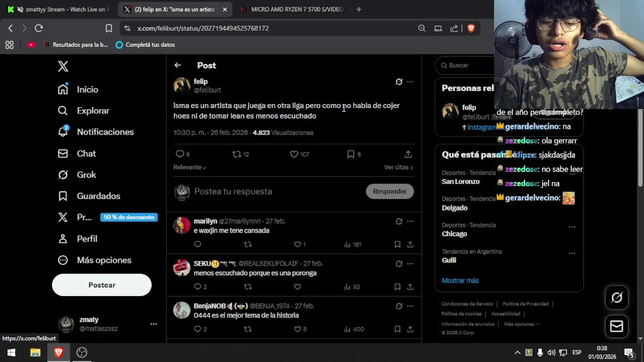Bookmark this page in browser toolbar
The width and height of the screenshot is (644, 362).
[x=109, y=29]
